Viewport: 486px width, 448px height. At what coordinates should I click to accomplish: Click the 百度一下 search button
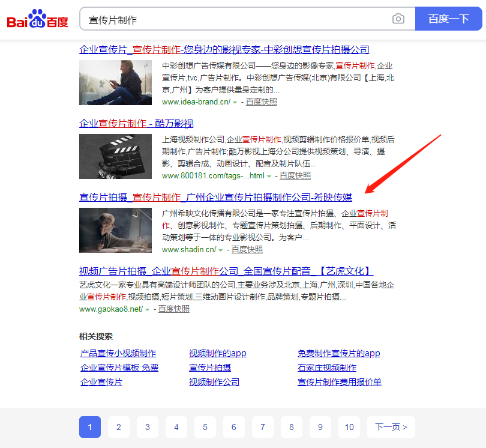(x=448, y=19)
